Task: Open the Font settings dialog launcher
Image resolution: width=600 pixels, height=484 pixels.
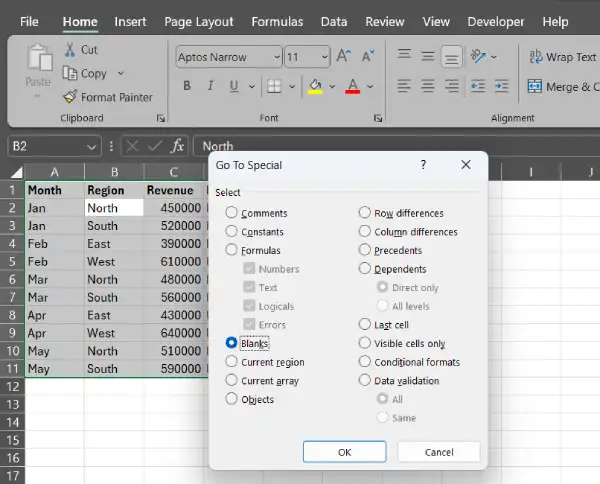Action: coord(378,119)
